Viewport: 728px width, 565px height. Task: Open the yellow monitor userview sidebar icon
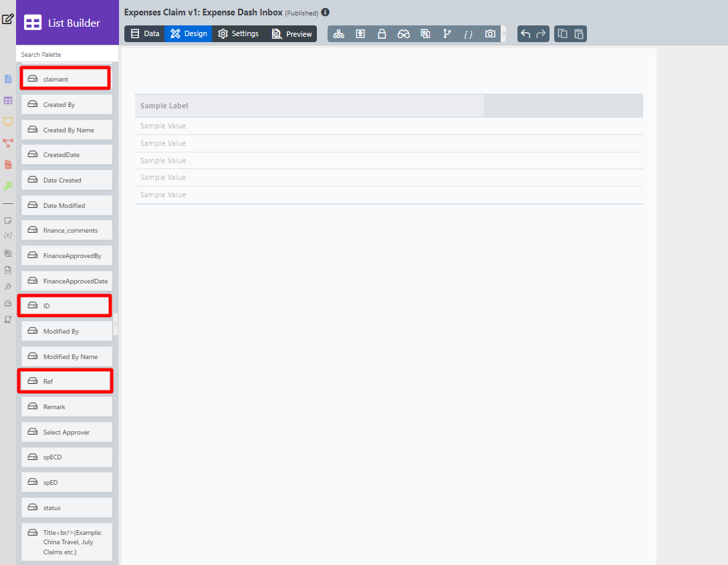pyautogui.click(x=8, y=122)
